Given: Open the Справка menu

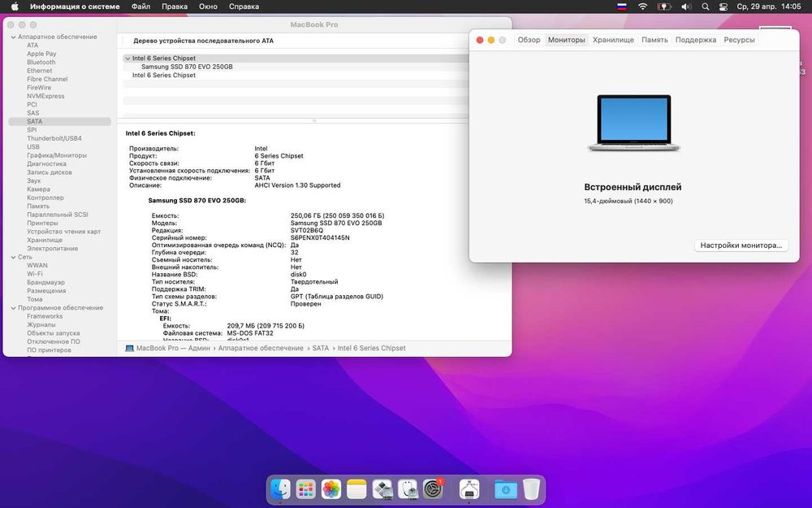Looking at the screenshot, I should (x=244, y=7).
